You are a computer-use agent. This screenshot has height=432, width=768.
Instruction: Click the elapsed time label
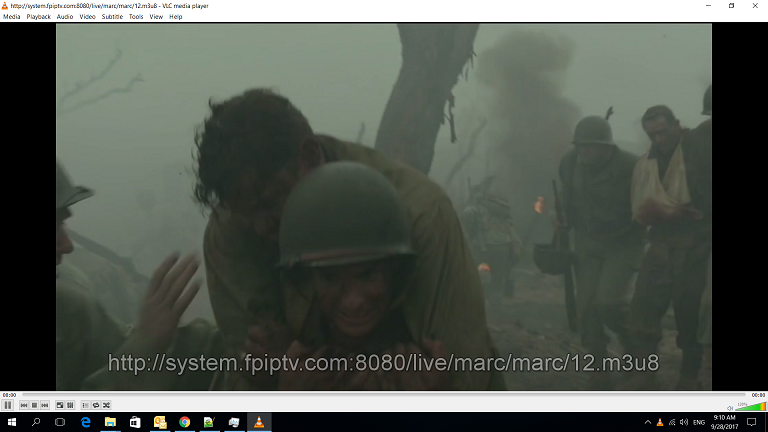pyautogui.click(x=9, y=395)
